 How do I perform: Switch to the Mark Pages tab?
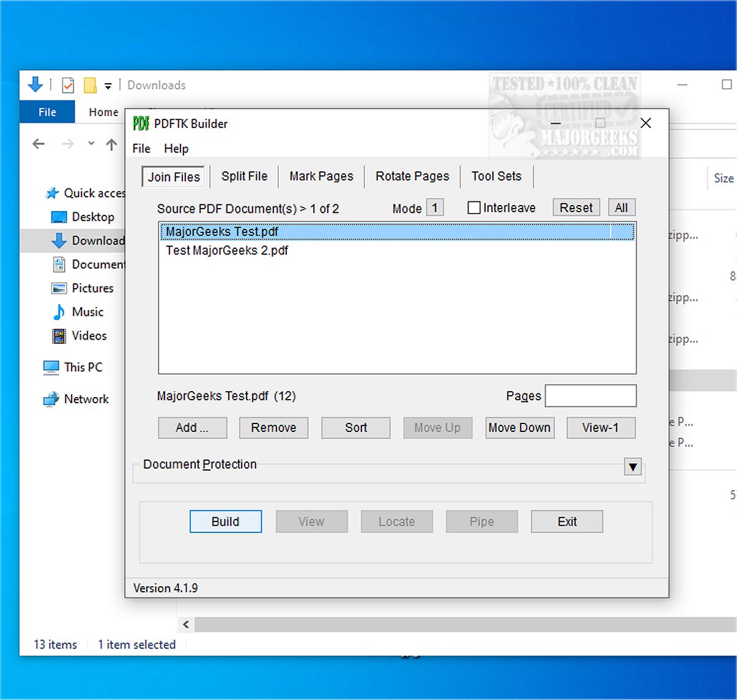321,176
